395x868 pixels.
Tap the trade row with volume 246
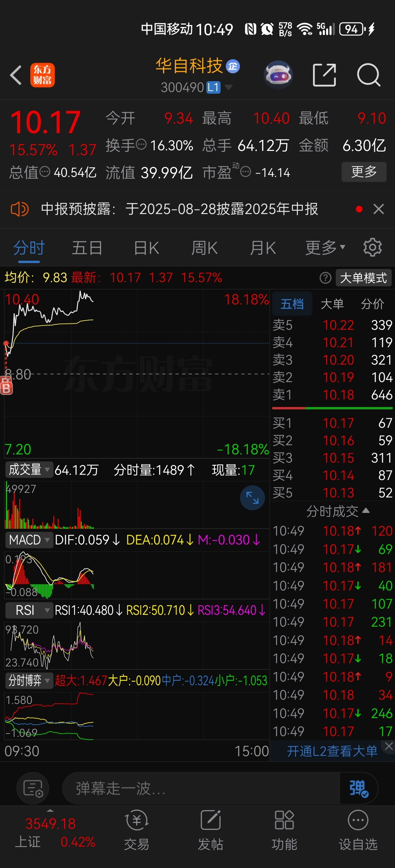click(x=332, y=713)
